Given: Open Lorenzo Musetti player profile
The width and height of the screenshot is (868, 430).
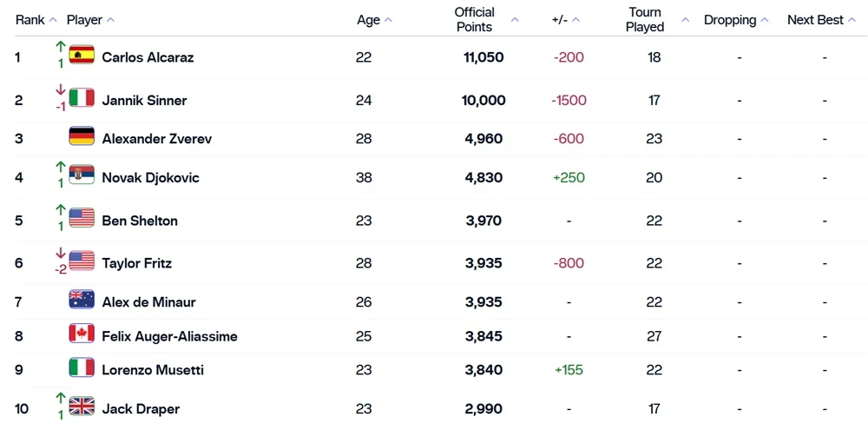Looking at the screenshot, I should coord(153,370).
